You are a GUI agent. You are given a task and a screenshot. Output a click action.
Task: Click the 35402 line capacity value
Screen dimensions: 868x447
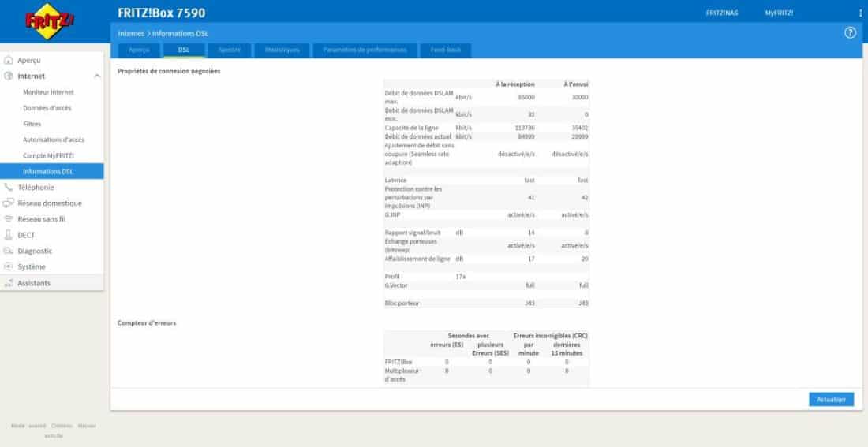pos(580,128)
